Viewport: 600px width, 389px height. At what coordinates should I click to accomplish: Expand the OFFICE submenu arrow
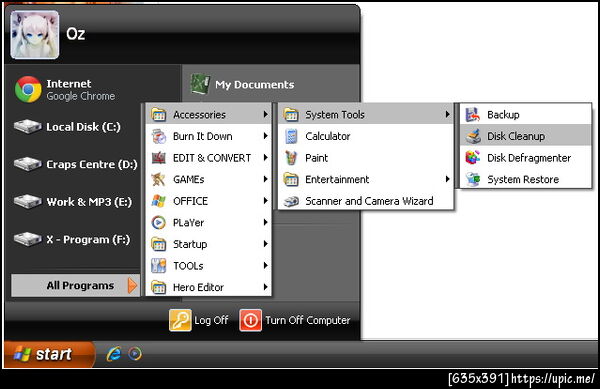coord(265,200)
